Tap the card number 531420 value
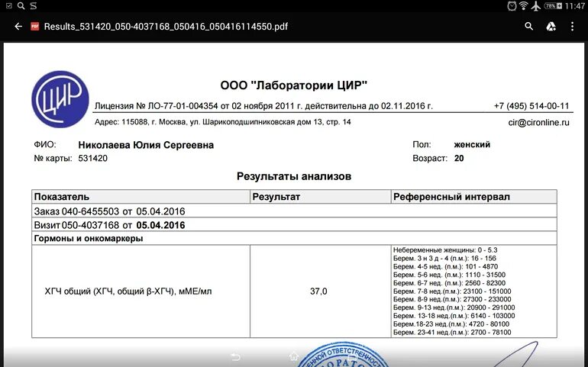Image resolution: width=588 pixels, height=367 pixels. 92,158
